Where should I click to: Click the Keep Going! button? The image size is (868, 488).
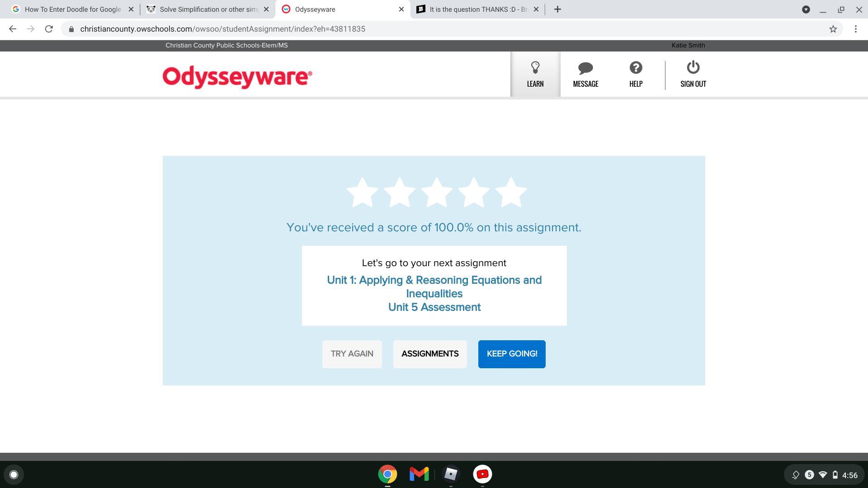pyautogui.click(x=511, y=354)
